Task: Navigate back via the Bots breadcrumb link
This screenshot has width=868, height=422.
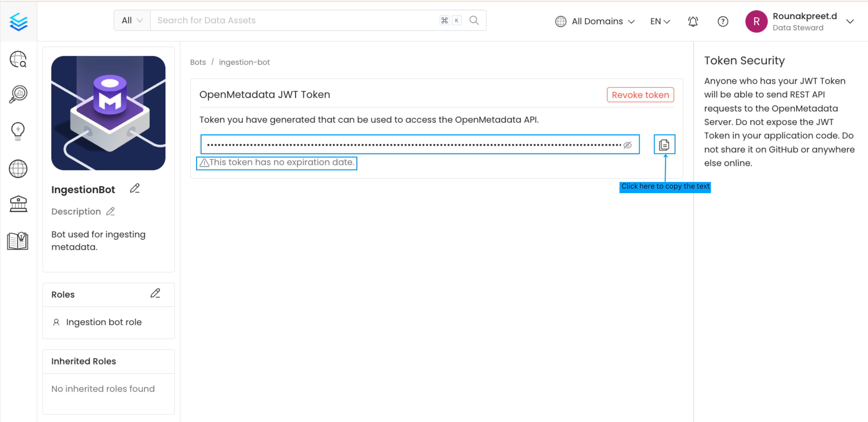Action: (198, 62)
